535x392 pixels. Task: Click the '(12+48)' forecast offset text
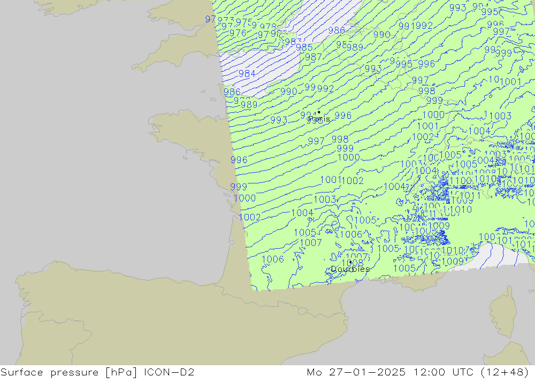(505, 372)
